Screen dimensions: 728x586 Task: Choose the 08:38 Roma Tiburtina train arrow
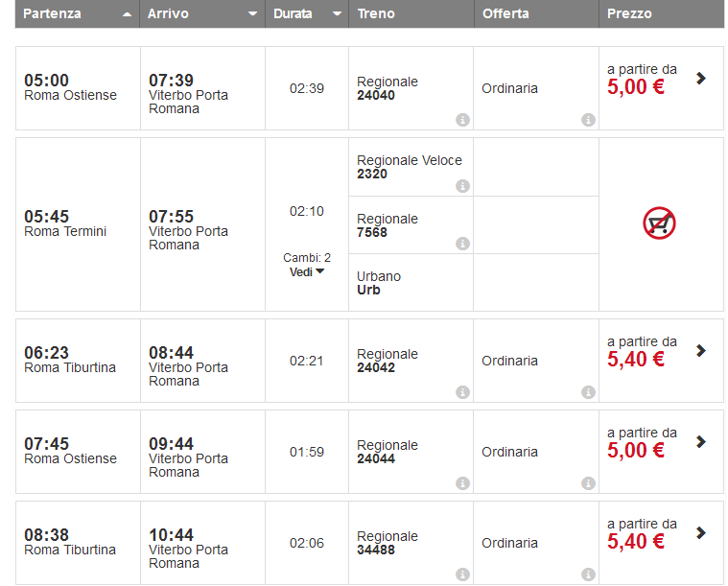tap(701, 533)
